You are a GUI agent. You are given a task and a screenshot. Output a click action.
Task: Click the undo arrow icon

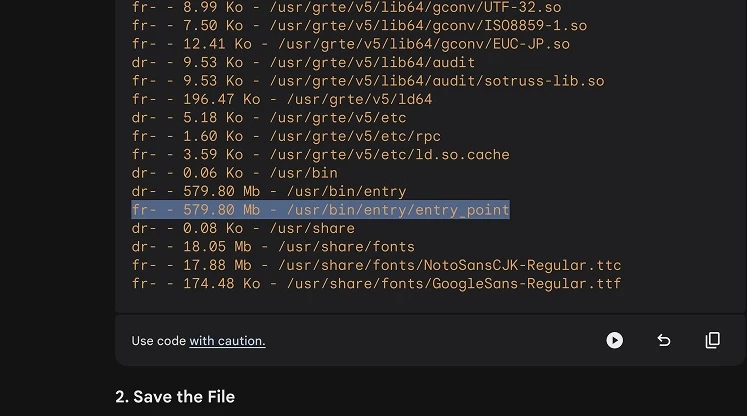[x=663, y=340]
